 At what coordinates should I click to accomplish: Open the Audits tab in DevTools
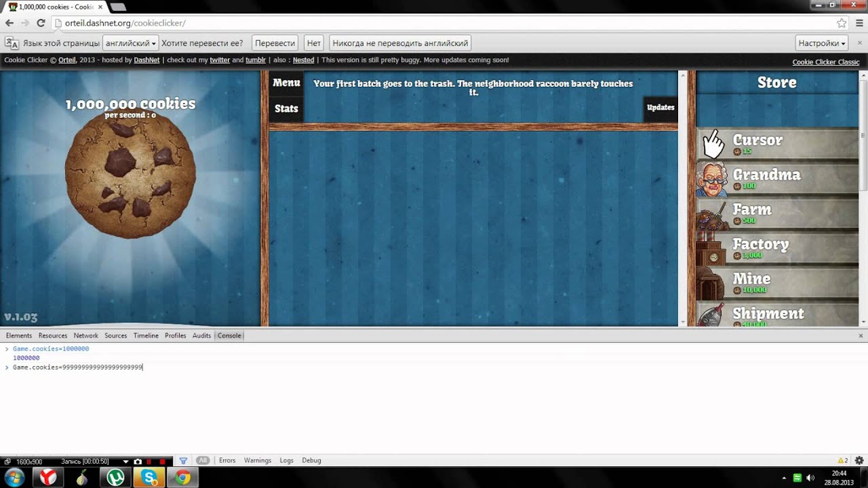pos(201,335)
